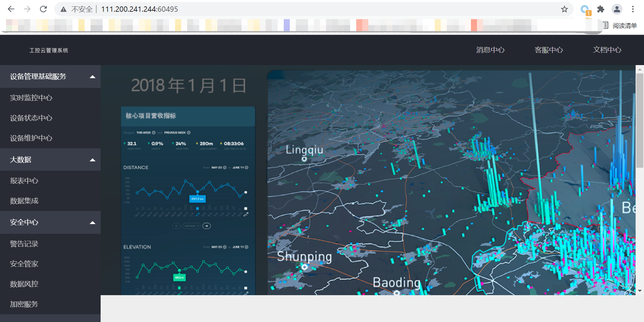Click the 280m metric value
The width and height of the screenshot is (644, 322).
206,144
